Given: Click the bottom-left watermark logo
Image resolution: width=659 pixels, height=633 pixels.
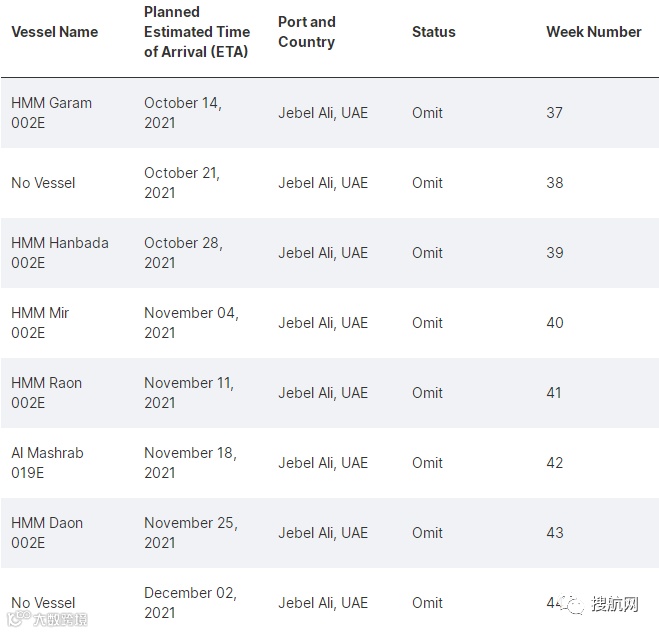Looking at the screenshot, I should coord(50,619).
